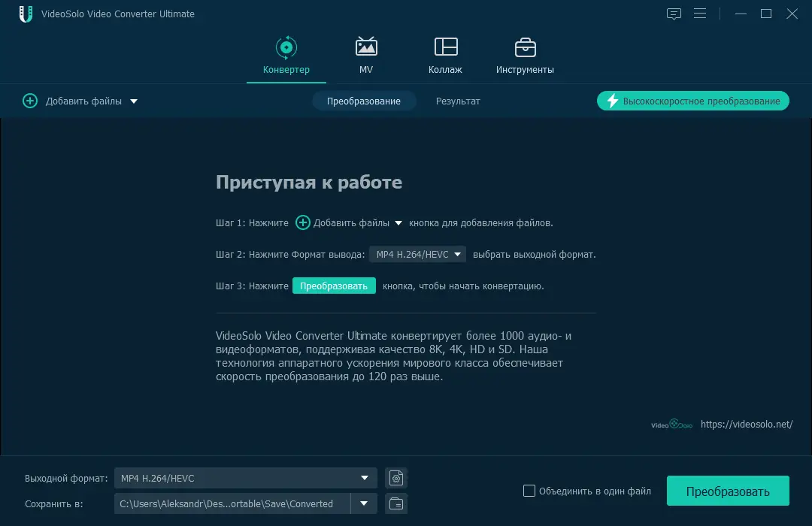Open the feedback message icon

pos(674,14)
